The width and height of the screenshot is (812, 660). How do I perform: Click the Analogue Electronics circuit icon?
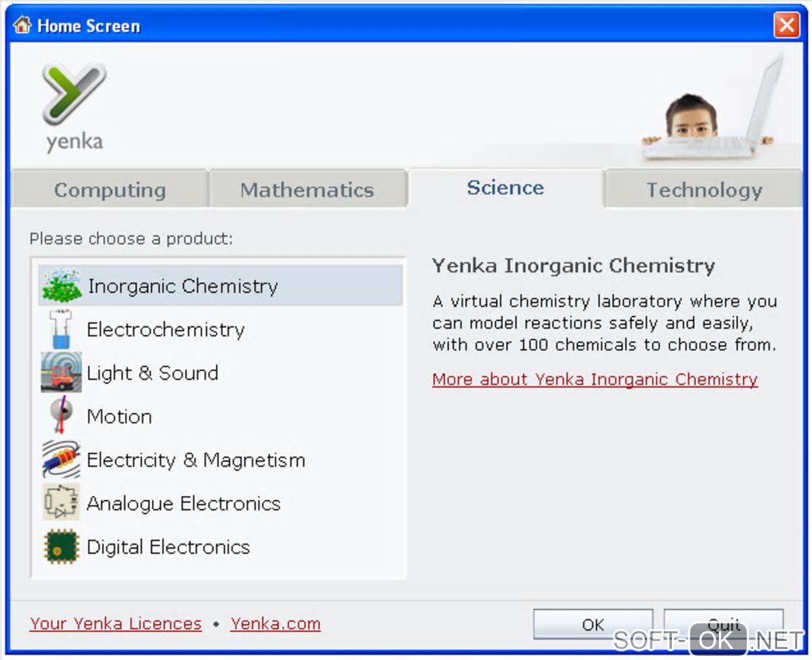(x=61, y=502)
